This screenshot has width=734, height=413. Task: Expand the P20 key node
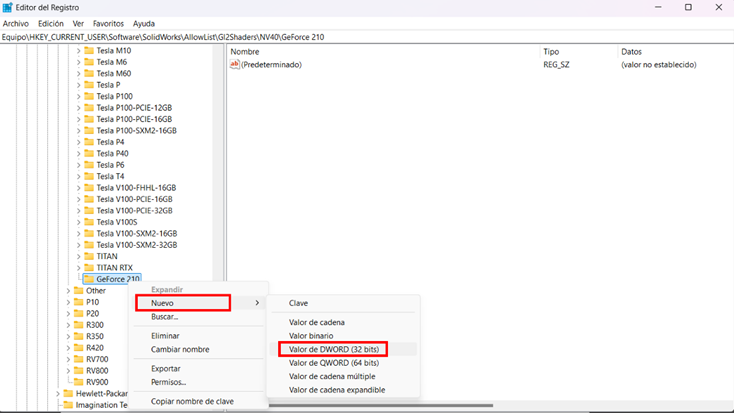click(x=68, y=314)
